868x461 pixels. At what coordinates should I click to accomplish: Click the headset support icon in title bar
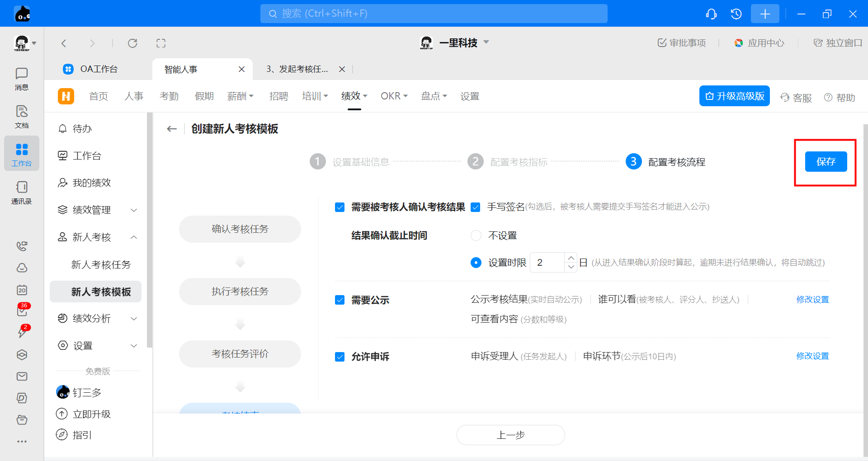(x=711, y=14)
